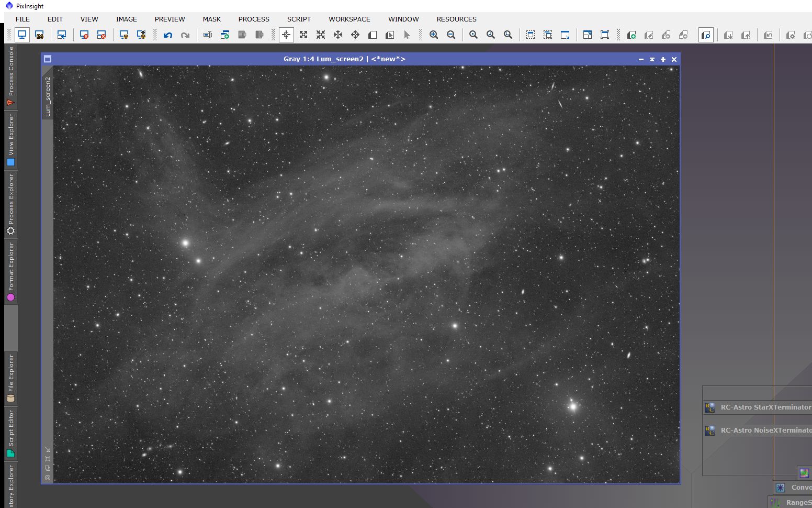Click the window with corner arrow icon

point(565,35)
